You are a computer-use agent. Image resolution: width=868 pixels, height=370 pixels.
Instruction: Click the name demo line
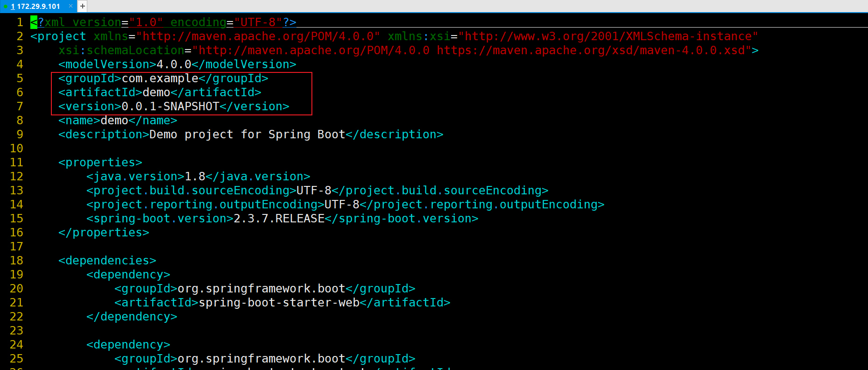pos(118,121)
